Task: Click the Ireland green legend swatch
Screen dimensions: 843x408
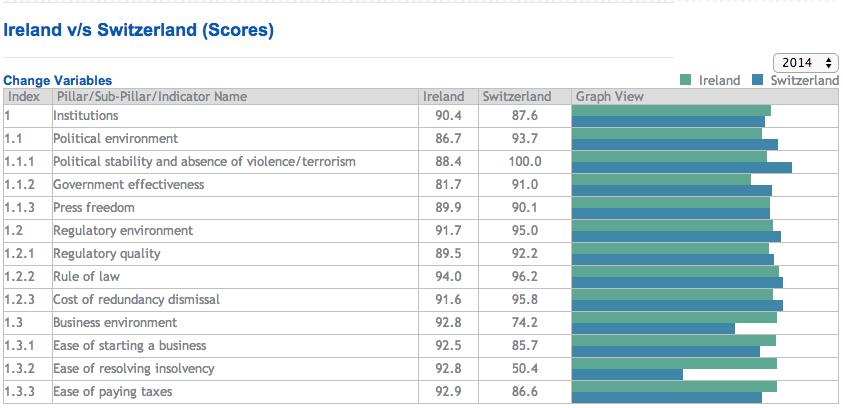Action: pyautogui.click(x=686, y=80)
